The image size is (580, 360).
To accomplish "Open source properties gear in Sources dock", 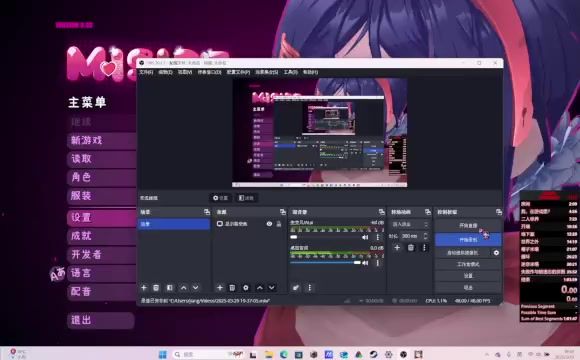I will click(x=246, y=287).
